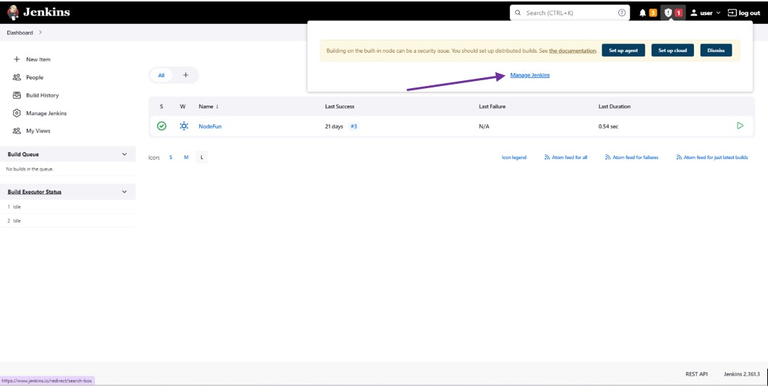768x386 pixels.
Task: Click NodeFun sunny weather icon
Action: [184, 126]
